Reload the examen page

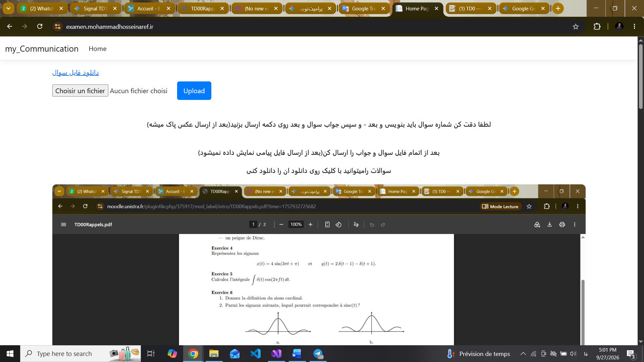click(40, 26)
